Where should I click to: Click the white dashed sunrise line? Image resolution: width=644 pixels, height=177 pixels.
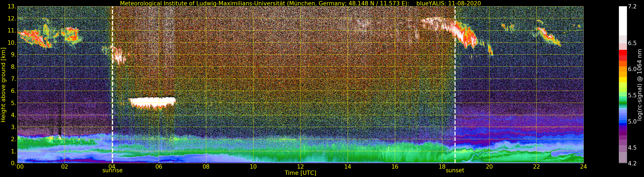[x=112, y=85]
